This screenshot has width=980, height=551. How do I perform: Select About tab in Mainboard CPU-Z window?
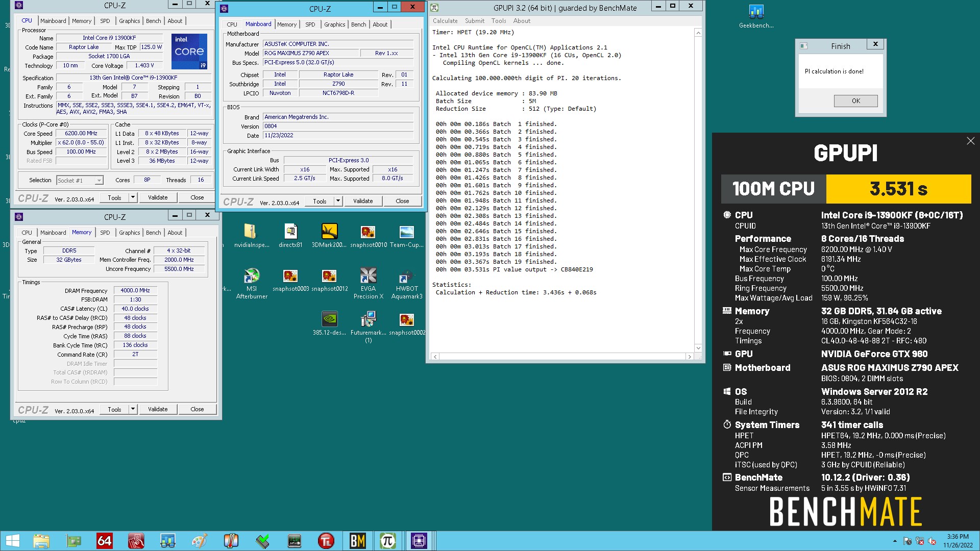380,24
